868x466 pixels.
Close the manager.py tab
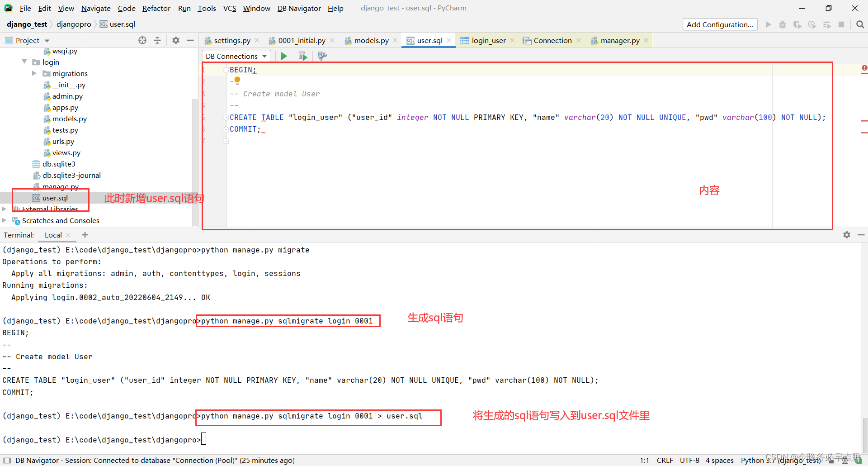(x=646, y=40)
